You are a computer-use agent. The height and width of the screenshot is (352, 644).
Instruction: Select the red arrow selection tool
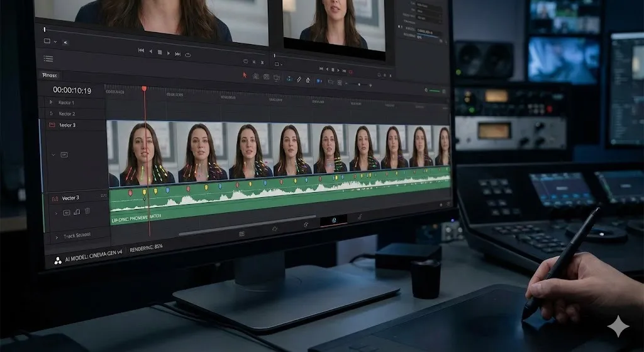pyautogui.click(x=245, y=76)
